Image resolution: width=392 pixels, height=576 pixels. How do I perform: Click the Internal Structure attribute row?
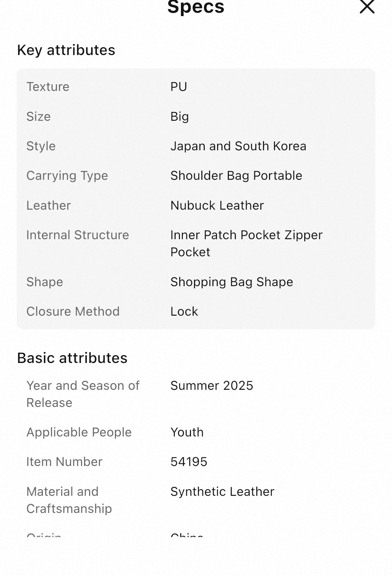(x=78, y=235)
